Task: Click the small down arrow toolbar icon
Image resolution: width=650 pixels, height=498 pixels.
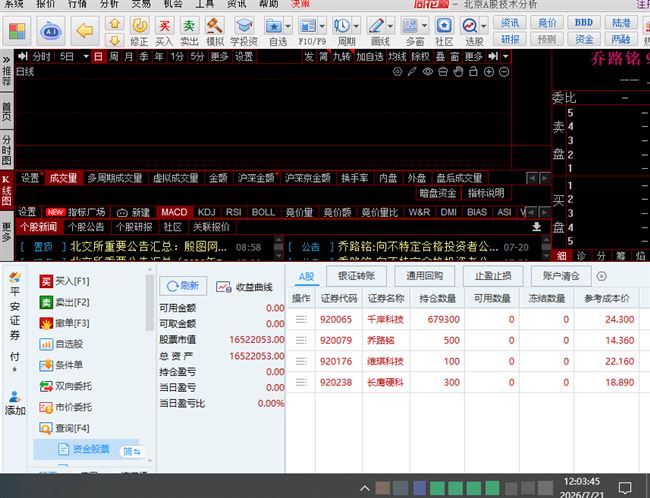Action: tap(114, 40)
